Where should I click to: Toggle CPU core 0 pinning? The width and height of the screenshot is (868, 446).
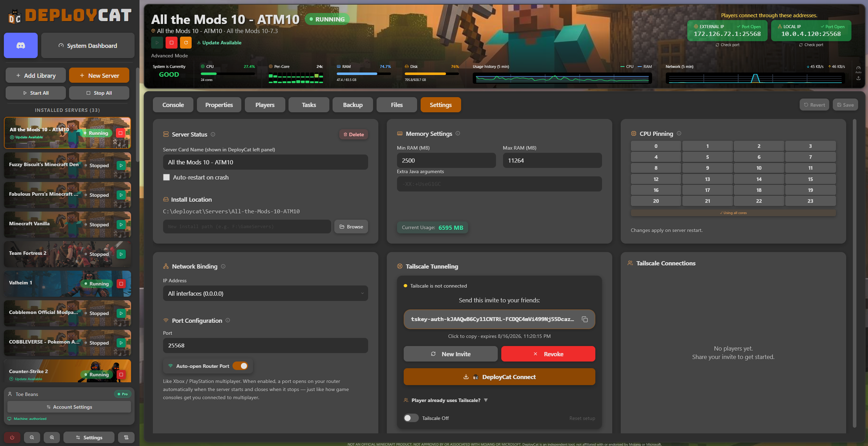point(656,146)
